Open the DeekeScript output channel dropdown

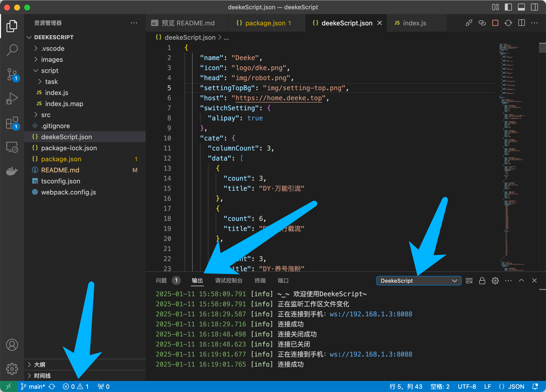418,281
